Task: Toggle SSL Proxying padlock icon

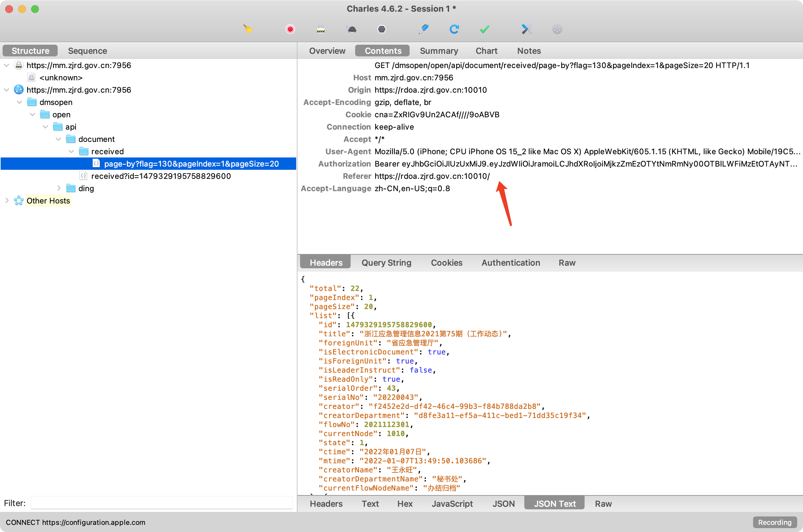Action: pyautogui.click(x=320, y=29)
